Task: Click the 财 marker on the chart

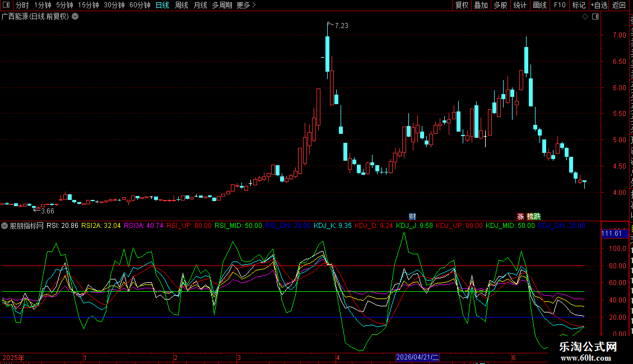Action: coord(412,217)
